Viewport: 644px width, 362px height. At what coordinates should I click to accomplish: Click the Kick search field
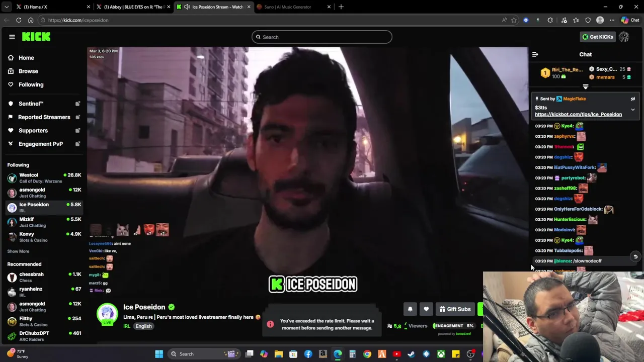[x=322, y=37]
